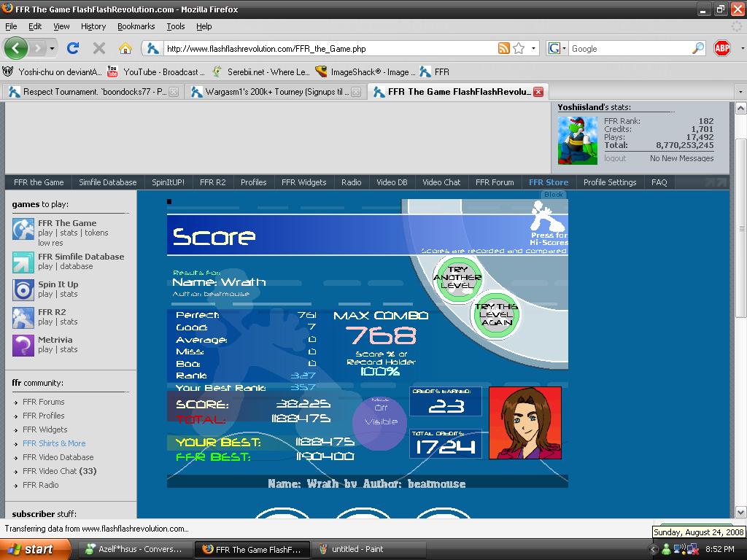747x560 pixels.
Task: Open the Metrivia sidebar icon
Action: click(x=23, y=345)
